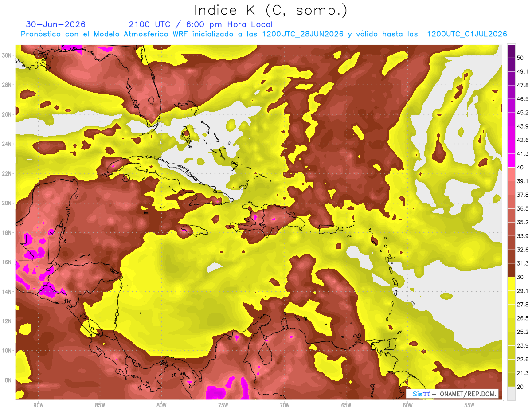Click the colorbar value 29.1

click(x=522, y=291)
